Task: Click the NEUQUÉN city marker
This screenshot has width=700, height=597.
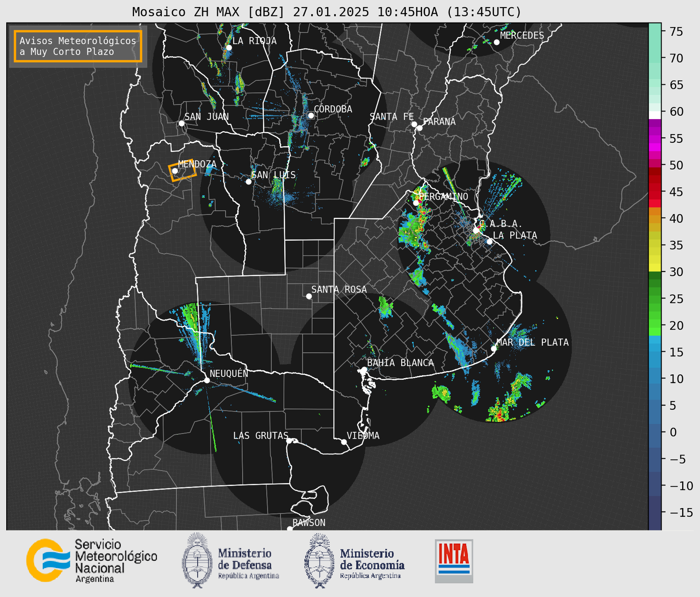Action: click(207, 380)
